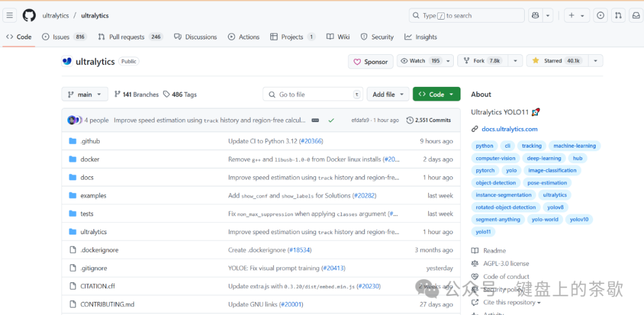644x315 pixels.
Task: Open notifications inbox icon
Action: (636, 15)
